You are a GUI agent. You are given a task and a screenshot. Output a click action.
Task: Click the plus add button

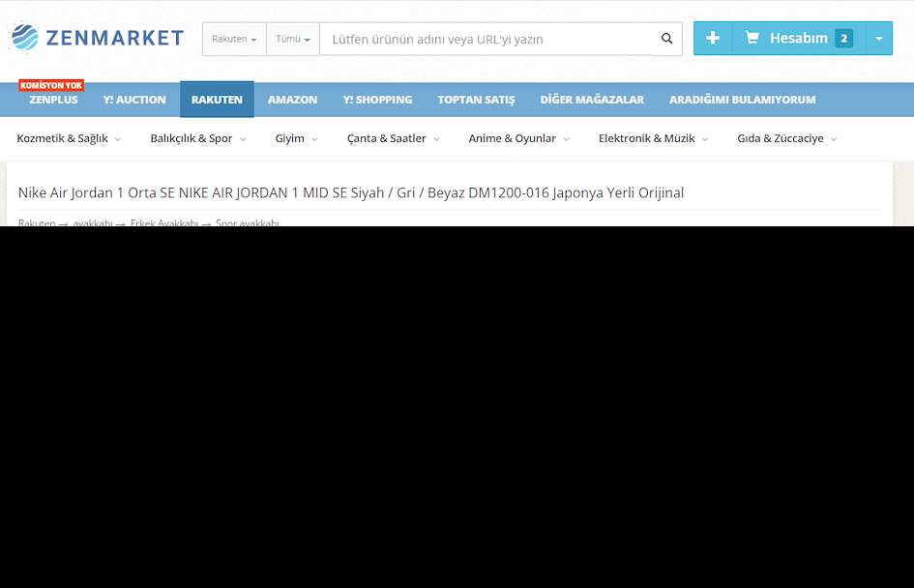[712, 38]
